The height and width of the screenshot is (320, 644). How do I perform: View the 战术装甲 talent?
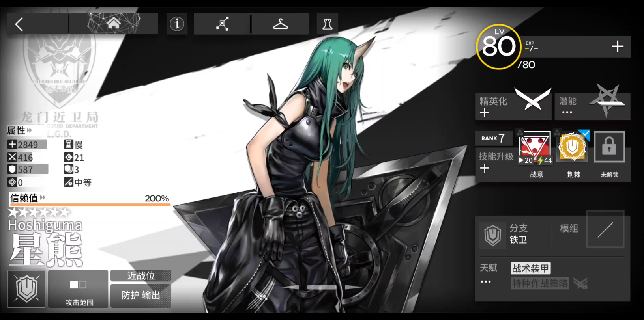tap(530, 268)
